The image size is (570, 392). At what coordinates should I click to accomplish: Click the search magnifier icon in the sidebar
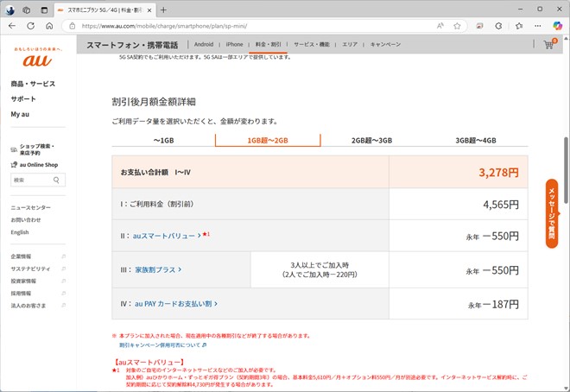(x=56, y=180)
